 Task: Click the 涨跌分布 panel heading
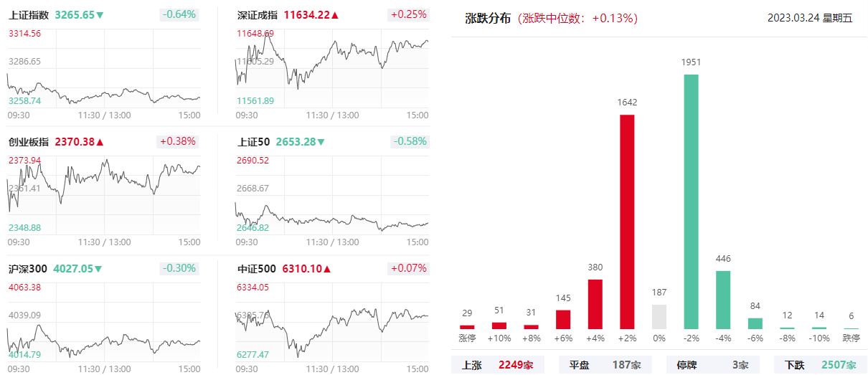(488, 19)
